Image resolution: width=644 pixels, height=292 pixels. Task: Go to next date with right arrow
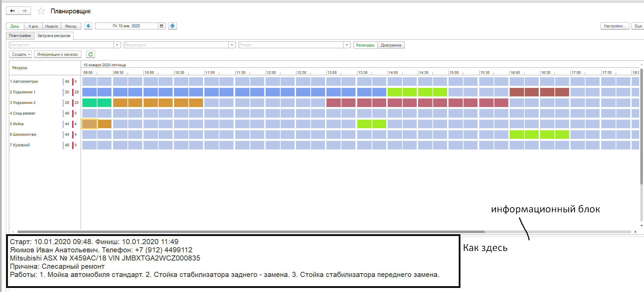tap(173, 26)
